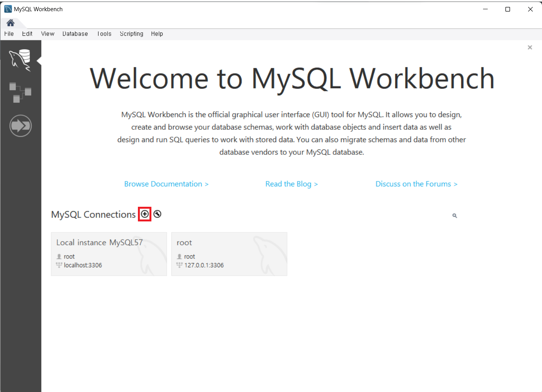
Task: Click the Welcome to MySQL Workbench heading
Action: 292,79
